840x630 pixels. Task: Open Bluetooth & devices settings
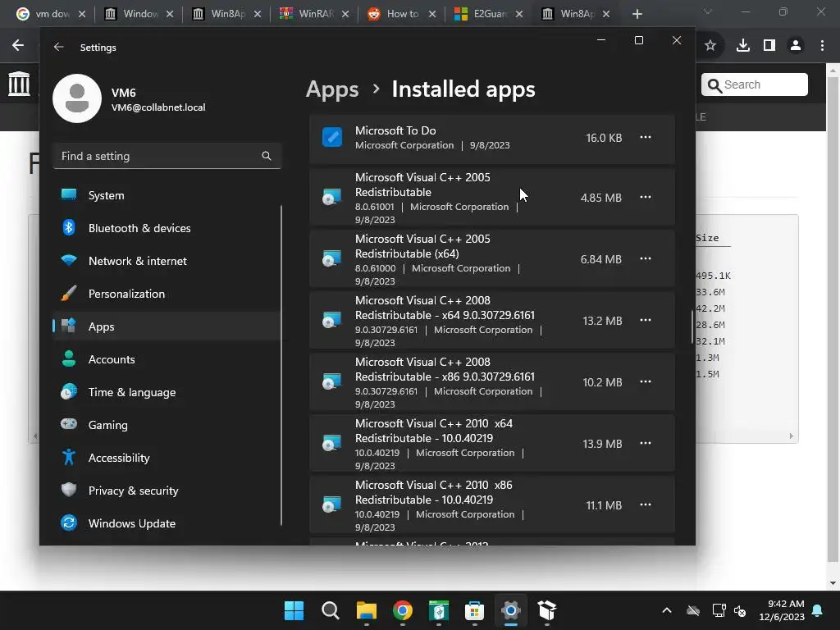click(x=167, y=228)
